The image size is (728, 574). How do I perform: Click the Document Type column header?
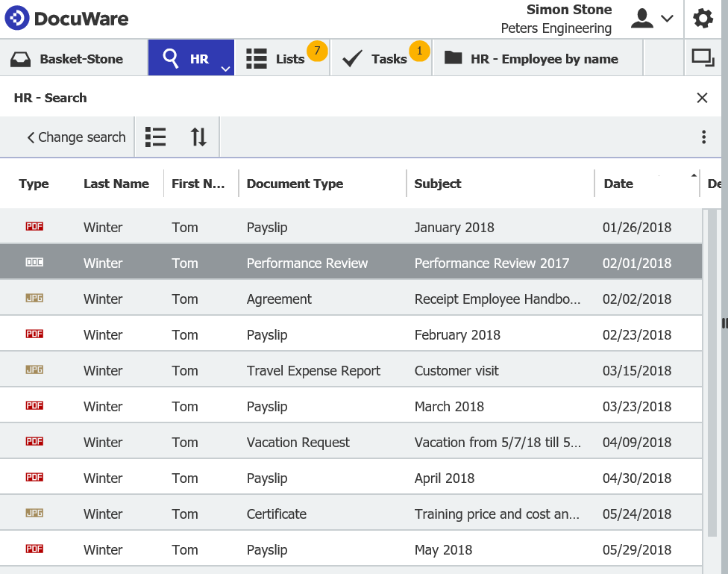pyautogui.click(x=295, y=184)
